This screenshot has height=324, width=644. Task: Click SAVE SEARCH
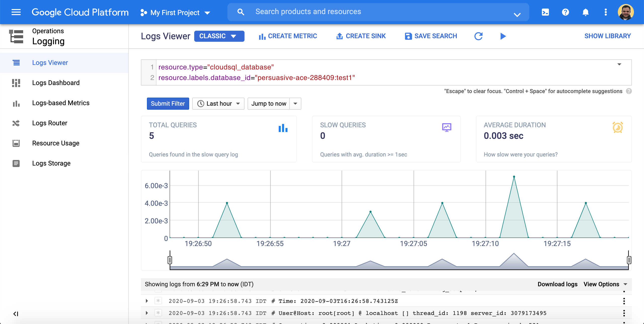pyautogui.click(x=431, y=36)
